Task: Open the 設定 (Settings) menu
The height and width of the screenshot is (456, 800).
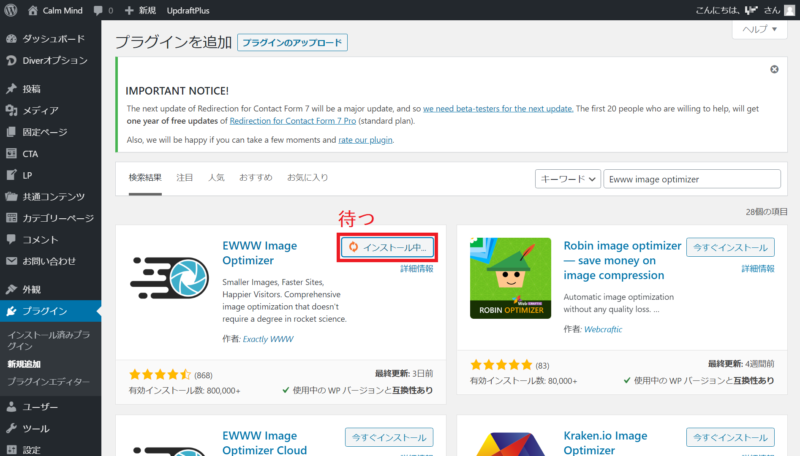Action: pyautogui.click(x=51, y=449)
